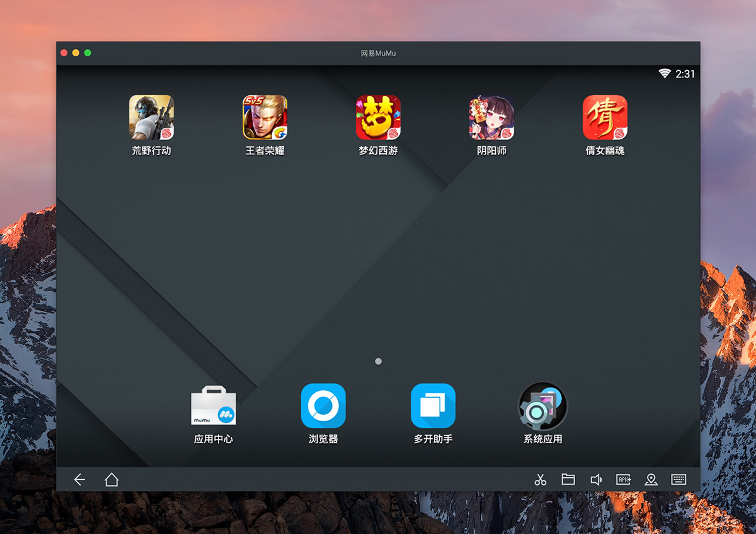Open the virtual location pin tool
This screenshot has height=534, width=756.
coord(651,480)
